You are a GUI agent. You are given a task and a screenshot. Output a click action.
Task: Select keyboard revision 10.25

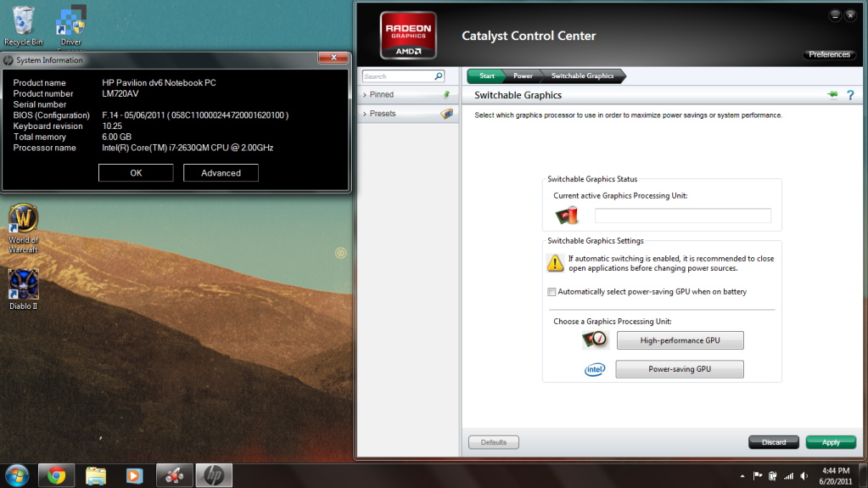click(112, 126)
